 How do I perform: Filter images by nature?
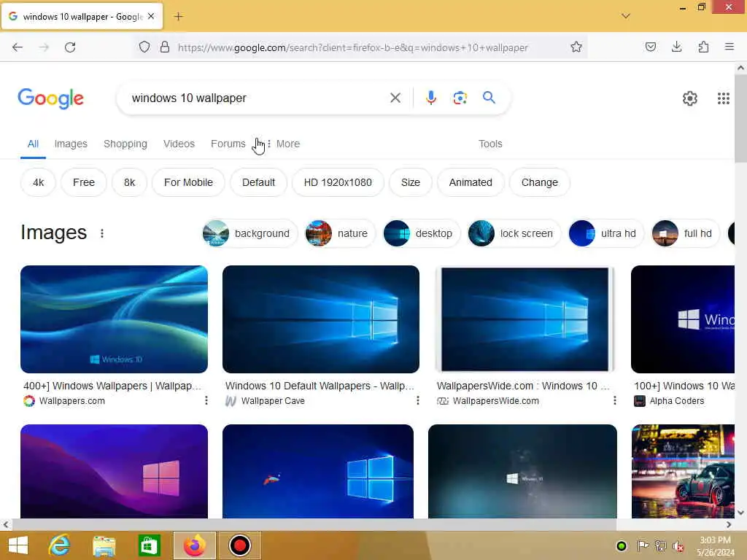point(340,233)
